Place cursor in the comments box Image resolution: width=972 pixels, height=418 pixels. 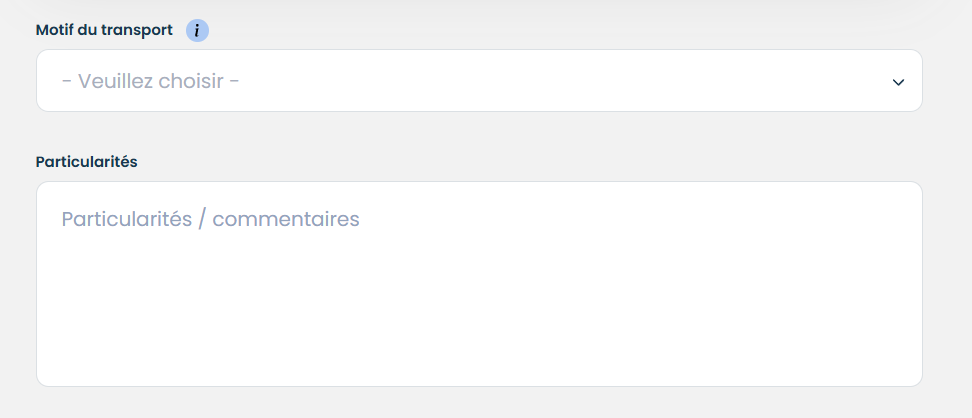point(478,284)
